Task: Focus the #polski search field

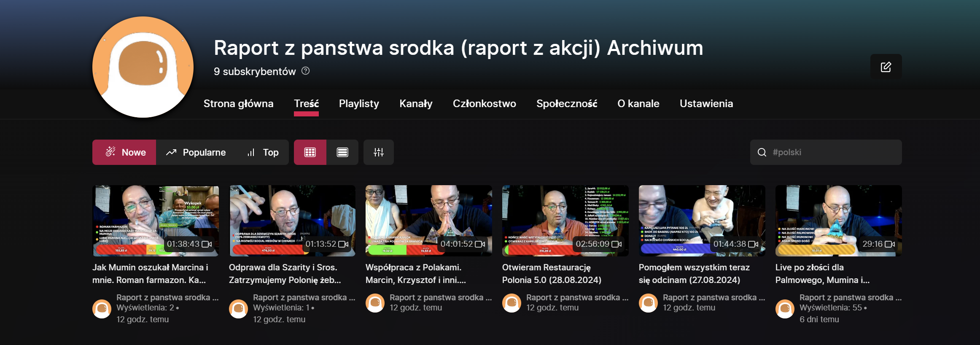Action: click(826, 152)
